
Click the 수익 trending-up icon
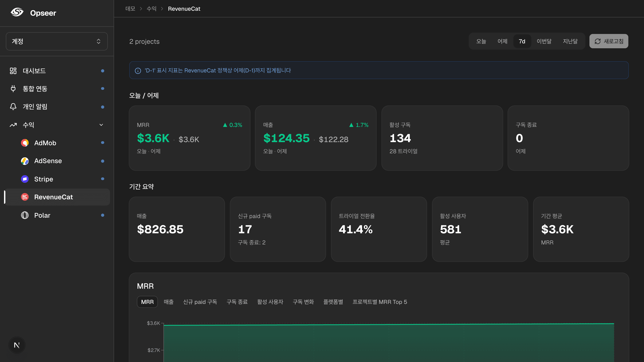[x=13, y=125]
